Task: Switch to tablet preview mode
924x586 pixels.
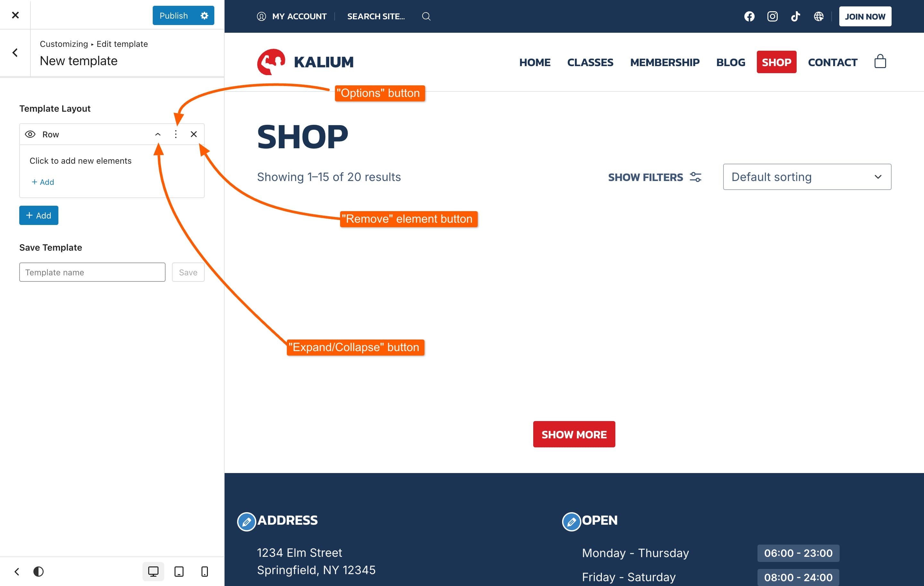Action: pos(179,572)
